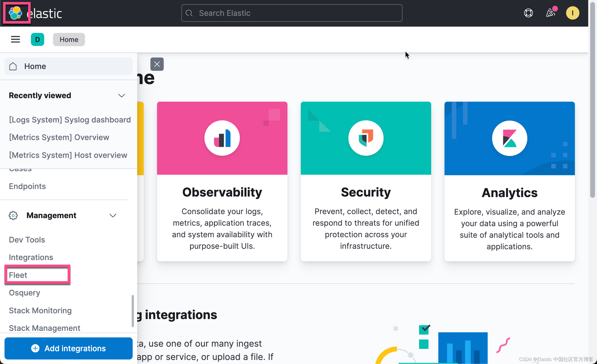
Task: Click the Security shield icon
Action: click(x=366, y=138)
